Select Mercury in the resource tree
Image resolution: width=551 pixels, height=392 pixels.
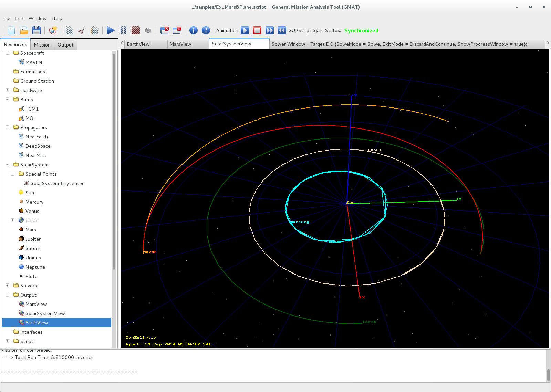tap(34, 202)
